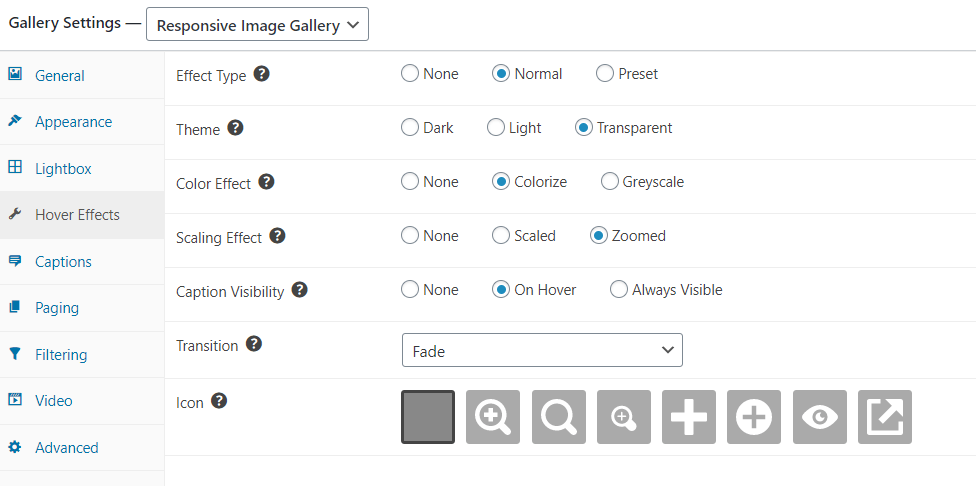
Task: Select the zoom-plus magnifier hover icon
Action: coord(493,417)
